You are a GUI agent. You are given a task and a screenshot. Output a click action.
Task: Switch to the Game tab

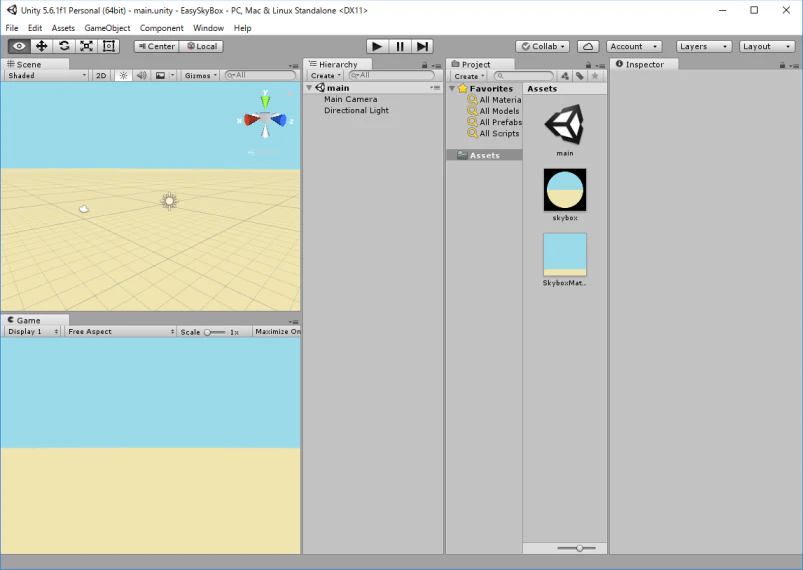pyautogui.click(x=35, y=320)
